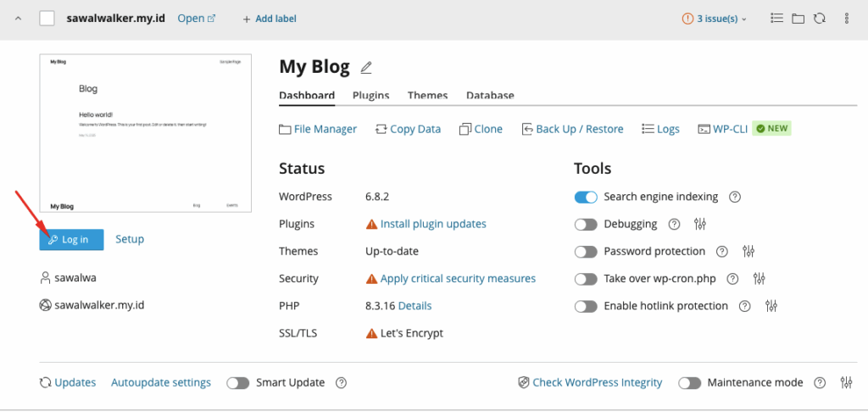Show help for hotlink protection

(x=744, y=306)
